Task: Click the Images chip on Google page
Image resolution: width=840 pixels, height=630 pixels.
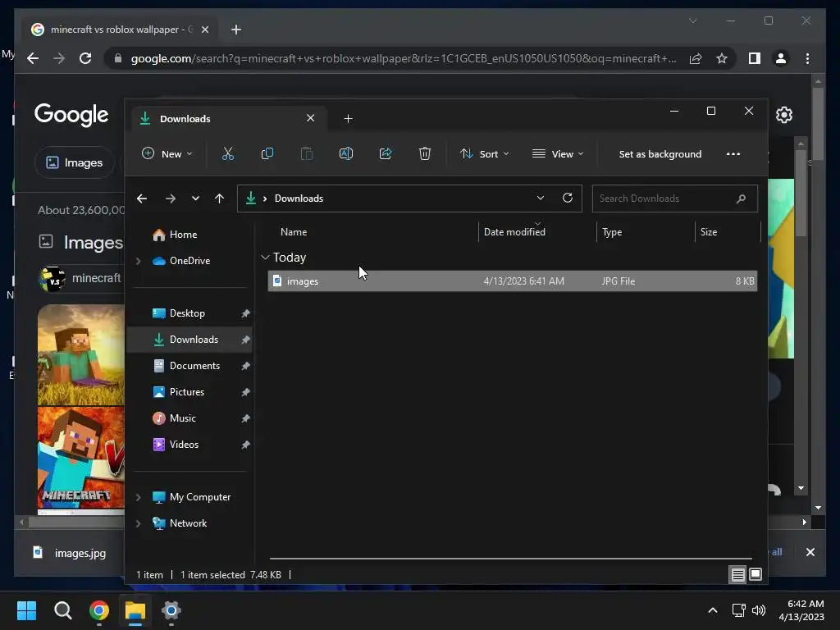Action: [x=75, y=162]
